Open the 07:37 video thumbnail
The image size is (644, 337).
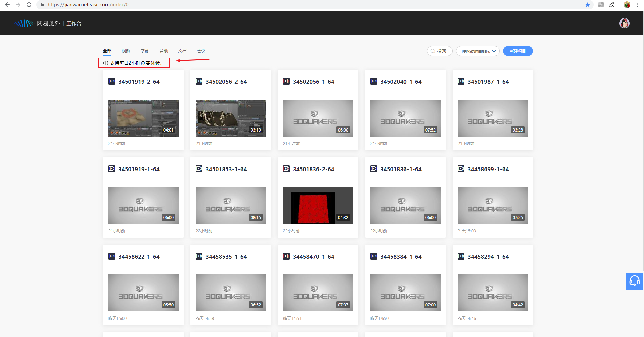pos(318,293)
